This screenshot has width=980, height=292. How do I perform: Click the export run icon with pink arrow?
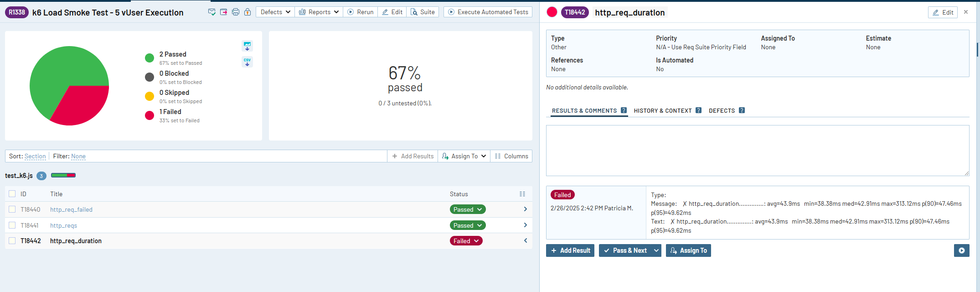[223, 12]
